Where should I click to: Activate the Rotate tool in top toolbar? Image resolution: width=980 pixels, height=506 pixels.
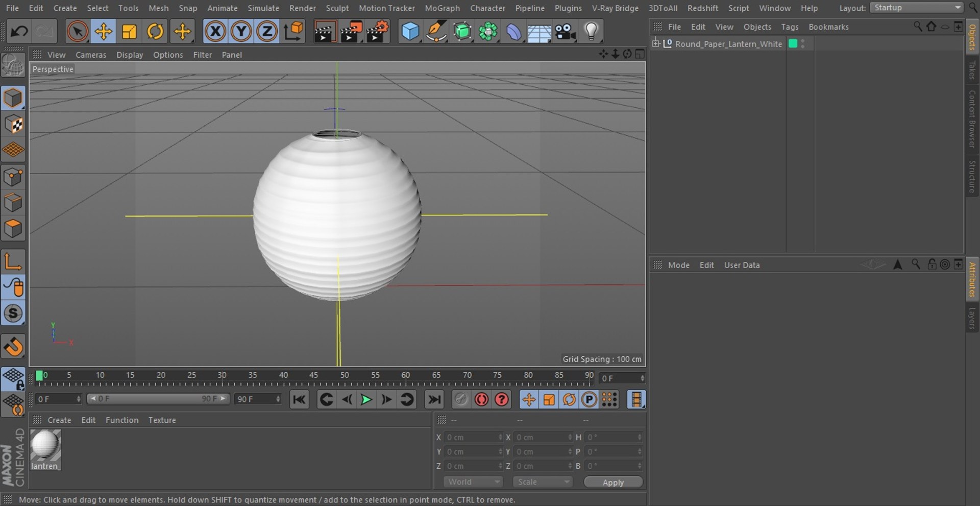tap(155, 32)
